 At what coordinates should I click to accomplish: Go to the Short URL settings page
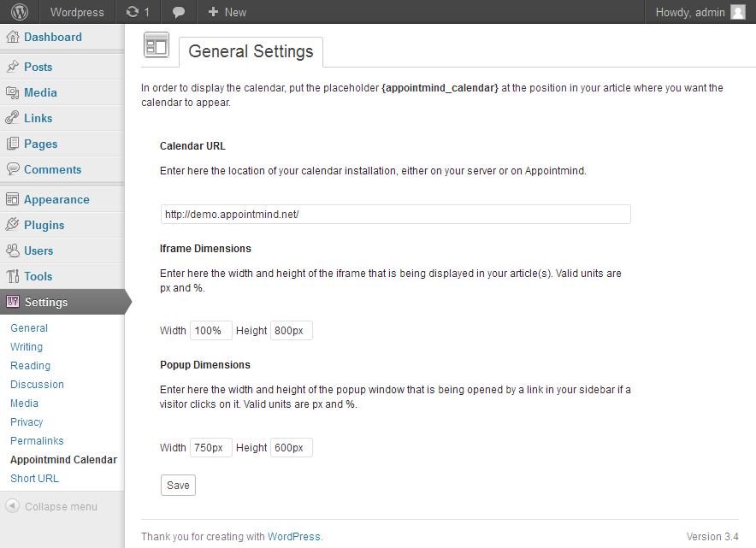[34, 478]
